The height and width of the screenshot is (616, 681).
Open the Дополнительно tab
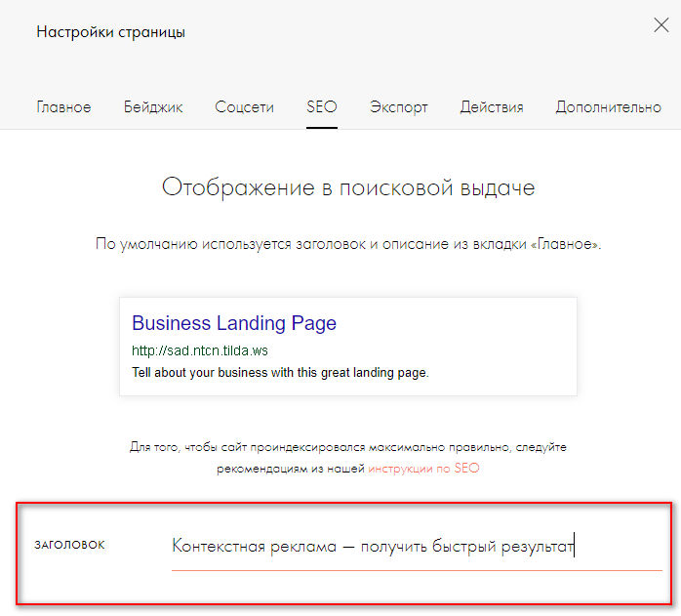pyautogui.click(x=608, y=107)
